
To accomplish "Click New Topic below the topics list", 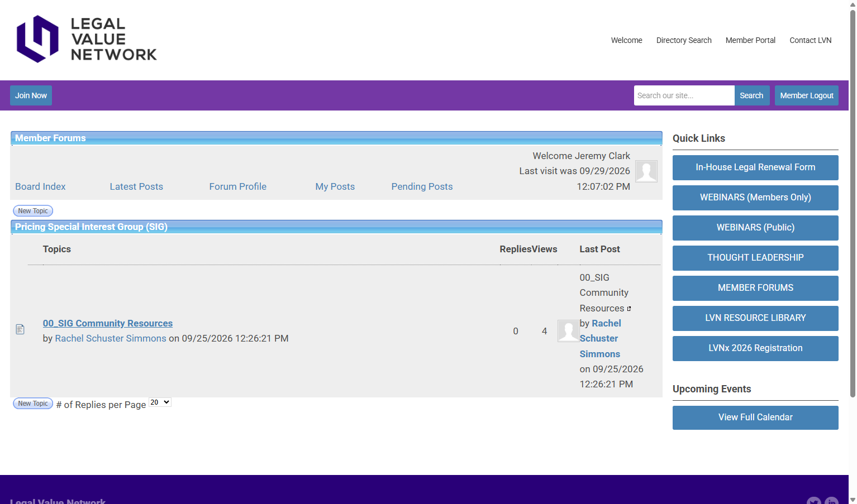I will (x=33, y=404).
